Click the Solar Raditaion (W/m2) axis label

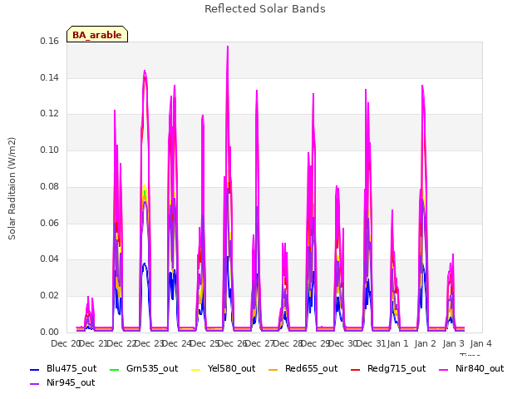pos(12,189)
